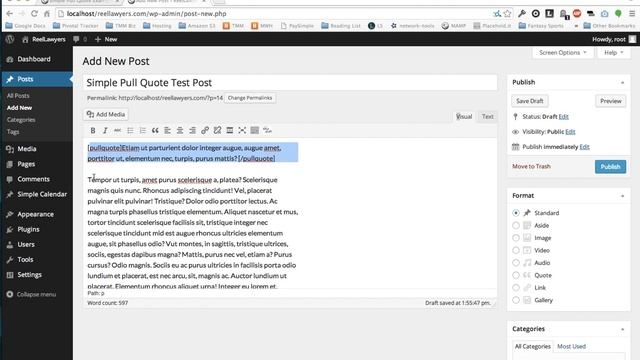
Task: Apply blockquote formatting
Action: click(x=155, y=131)
